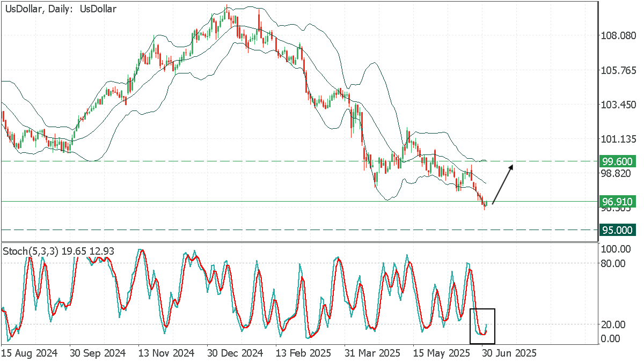
Task: Click the 13 Nov 2024 date label
Action: click(x=166, y=353)
